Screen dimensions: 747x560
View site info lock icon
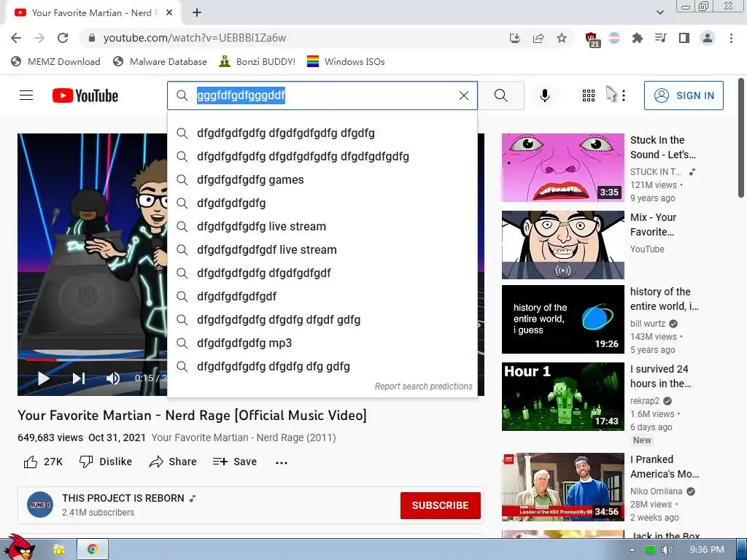click(x=92, y=38)
